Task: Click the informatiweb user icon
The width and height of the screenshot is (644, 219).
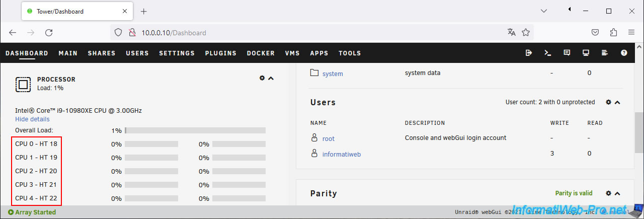Action: [x=314, y=154]
